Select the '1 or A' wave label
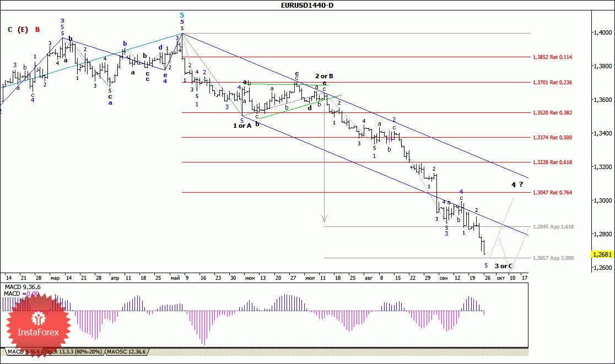This screenshot has height=364, width=615. point(242,126)
